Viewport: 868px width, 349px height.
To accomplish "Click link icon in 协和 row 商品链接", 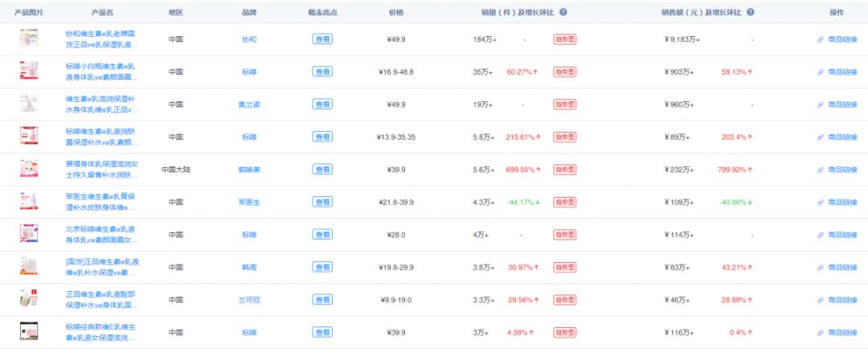I will (821, 39).
